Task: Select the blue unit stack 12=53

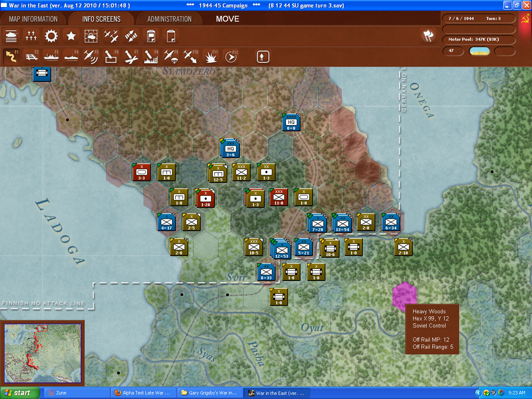Action: pyautogui.click(x=281, y=249)
